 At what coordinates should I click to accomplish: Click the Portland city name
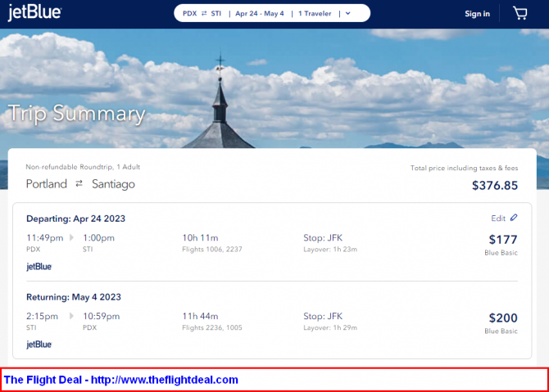click(x=47, y=184)
